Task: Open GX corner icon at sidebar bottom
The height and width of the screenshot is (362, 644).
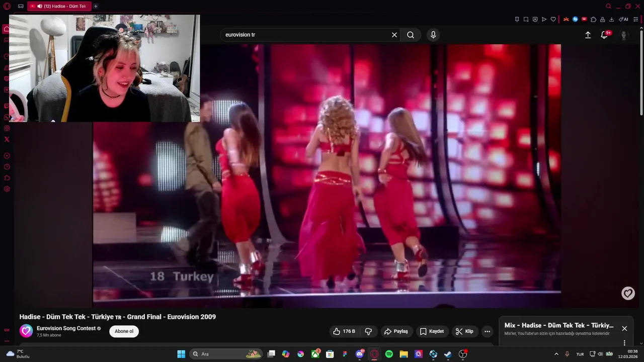Action: point(7,330)
